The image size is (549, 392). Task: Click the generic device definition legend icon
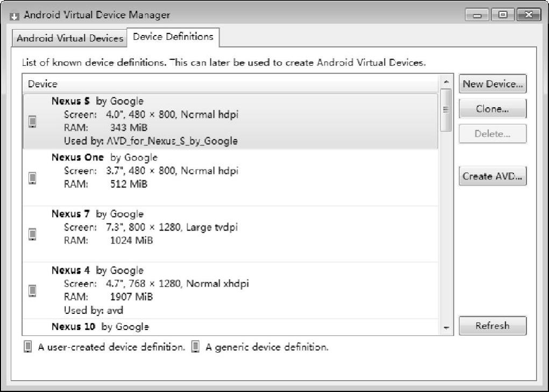(195, 347)
